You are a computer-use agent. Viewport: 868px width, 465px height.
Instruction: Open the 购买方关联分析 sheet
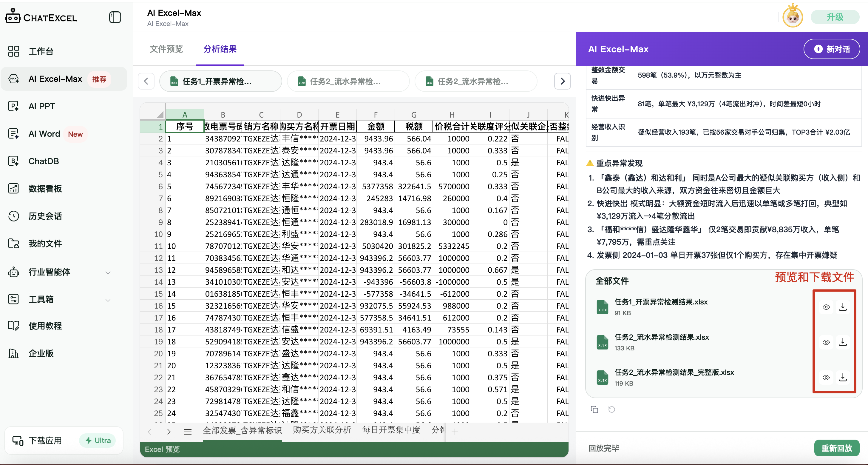(x=322, y=429)
